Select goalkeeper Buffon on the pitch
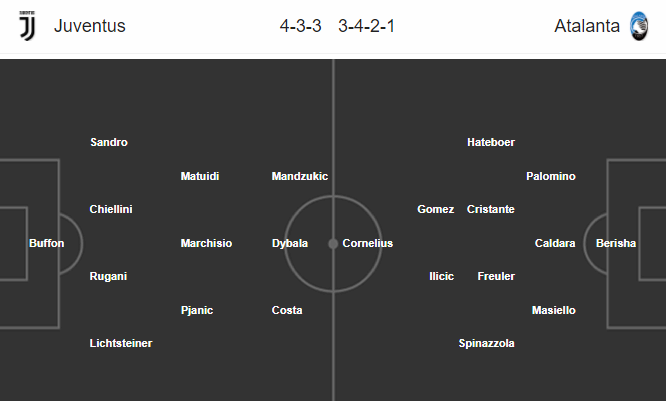The width and height of the screenshot is (666, 401). pyautogui.click(x=47, y=243)
